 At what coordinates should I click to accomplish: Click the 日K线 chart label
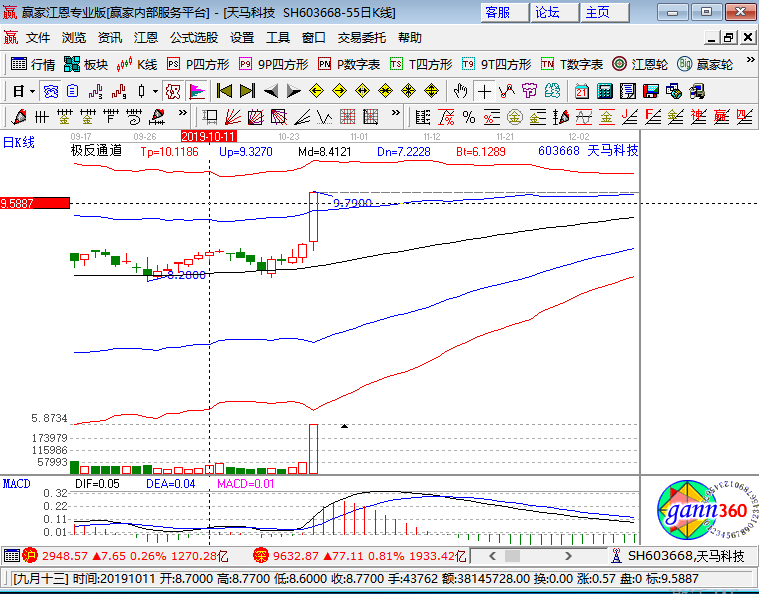19,142
